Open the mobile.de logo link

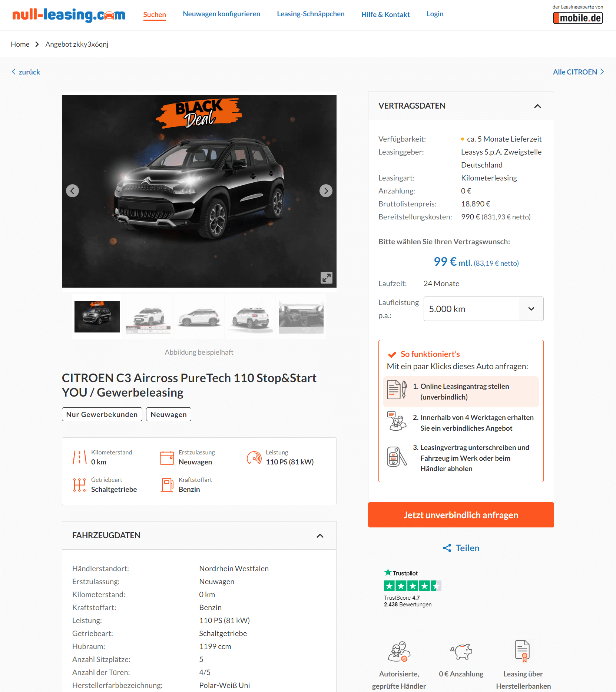578,18
